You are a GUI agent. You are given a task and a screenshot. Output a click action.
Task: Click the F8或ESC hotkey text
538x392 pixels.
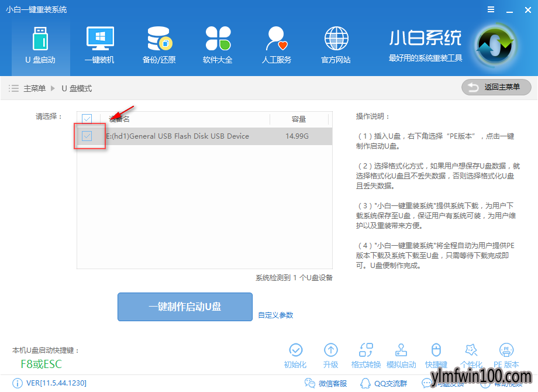pos(41,364)
